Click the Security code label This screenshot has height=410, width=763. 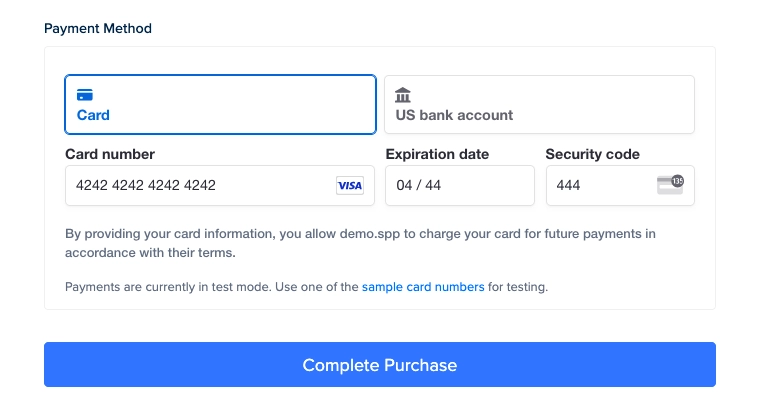(592, 154)
